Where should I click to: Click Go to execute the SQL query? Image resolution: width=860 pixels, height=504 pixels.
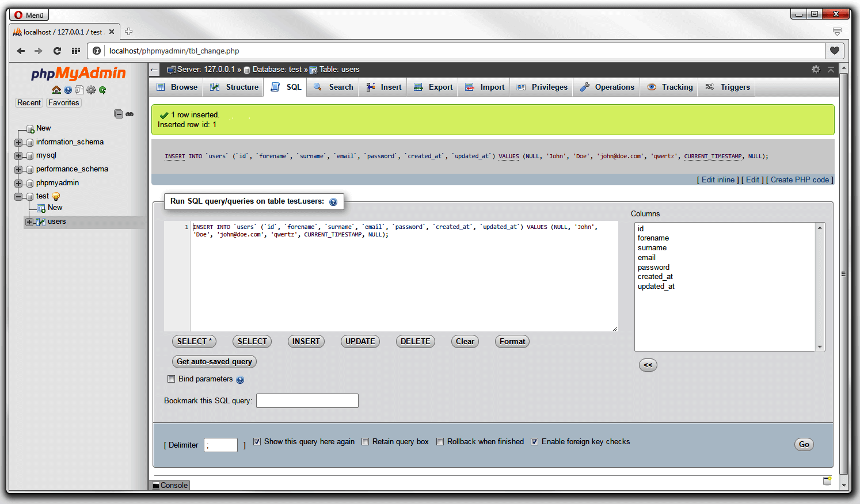(804, 444)
